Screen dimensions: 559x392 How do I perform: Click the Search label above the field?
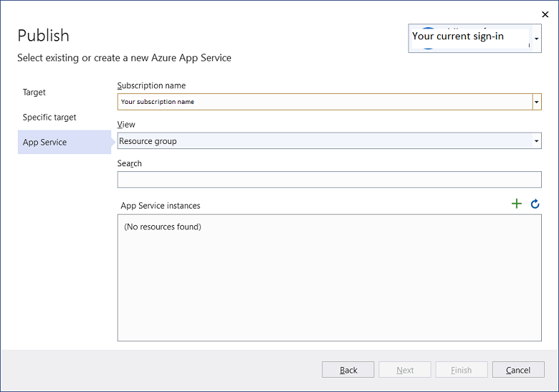point(130,163)
